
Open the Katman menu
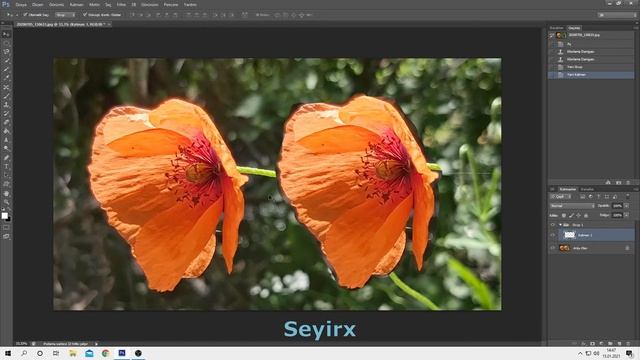point(76,4)
